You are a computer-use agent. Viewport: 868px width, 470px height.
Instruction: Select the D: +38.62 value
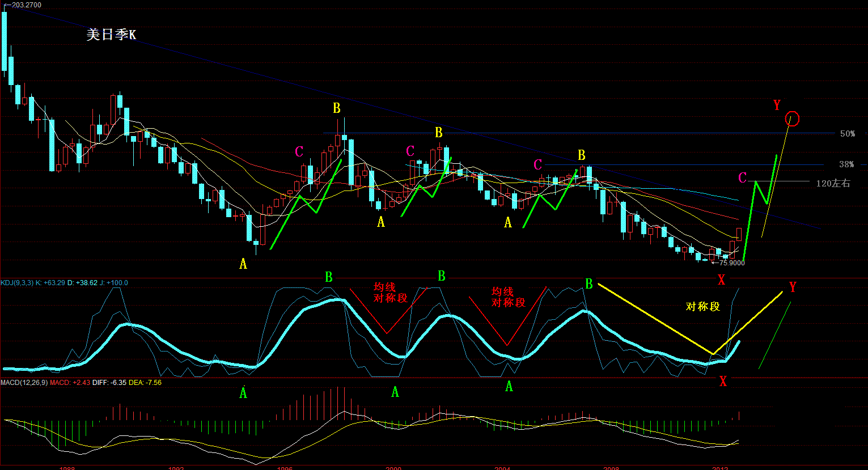82,283
